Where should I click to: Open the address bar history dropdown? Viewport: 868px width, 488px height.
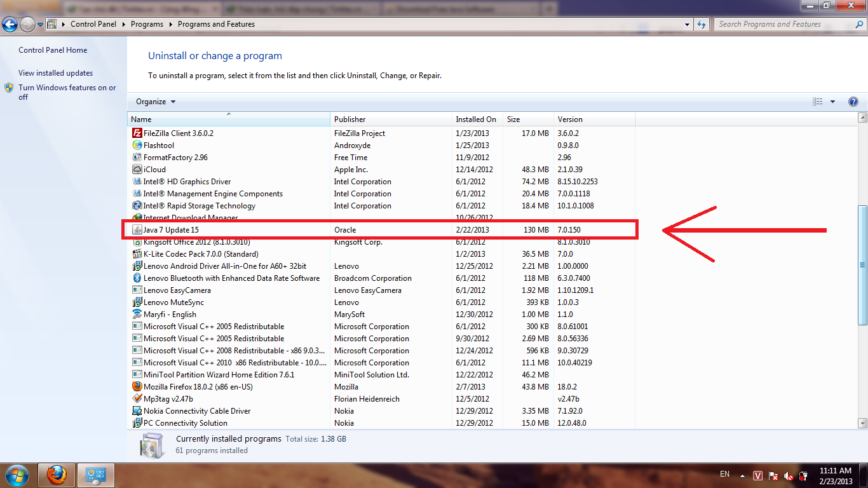tap(688, 24)
